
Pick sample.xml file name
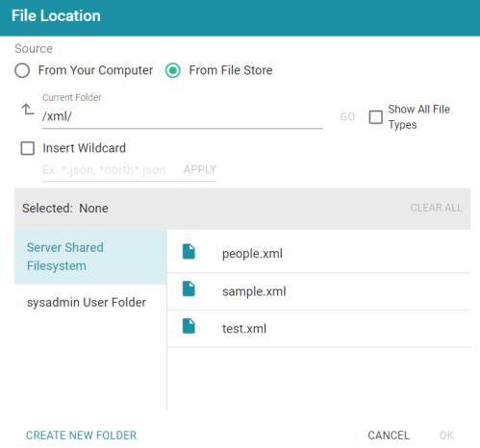pos(254,291)
